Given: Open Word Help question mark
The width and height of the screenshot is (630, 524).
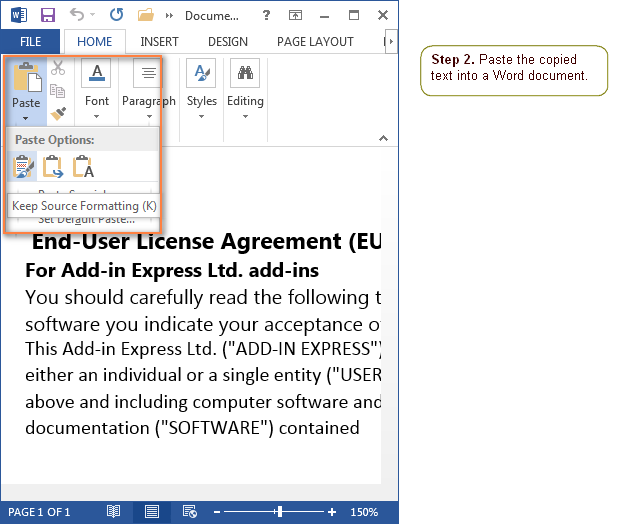Looking at the screenshot, I should pos(266,15).
